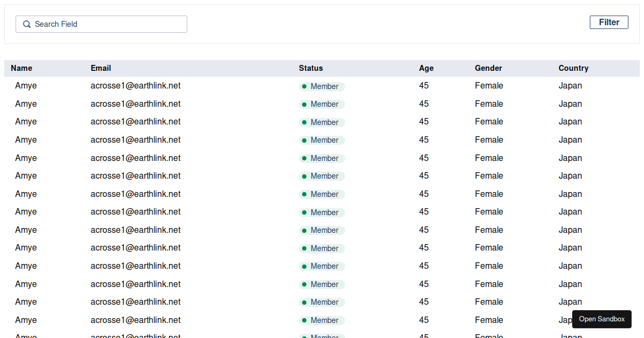Select the second row's email address
This screenshot has height=338, width=644.
pos(135,104)
